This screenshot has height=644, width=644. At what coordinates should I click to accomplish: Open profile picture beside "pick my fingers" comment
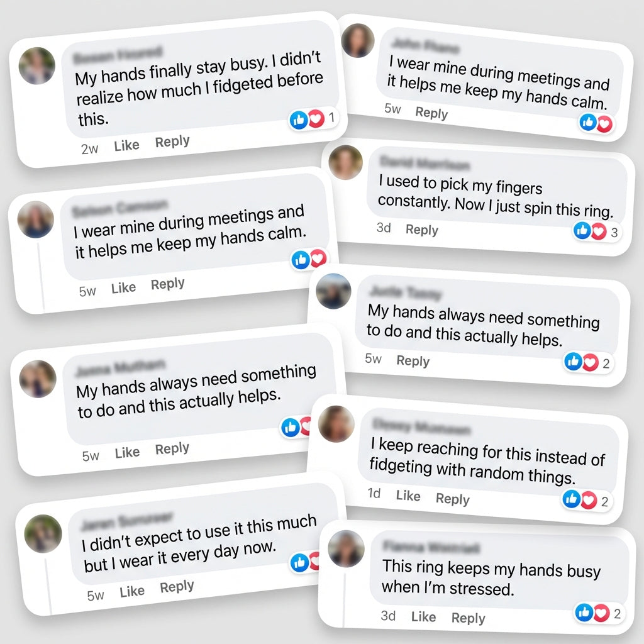(345, 162)
